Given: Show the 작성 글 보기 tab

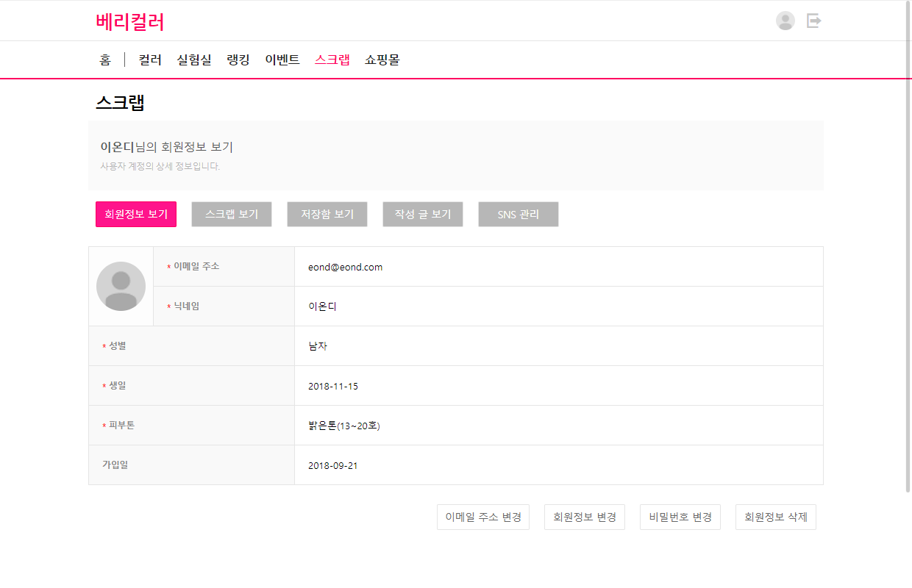Looking at the screenshot, I should tap(423, 214).
